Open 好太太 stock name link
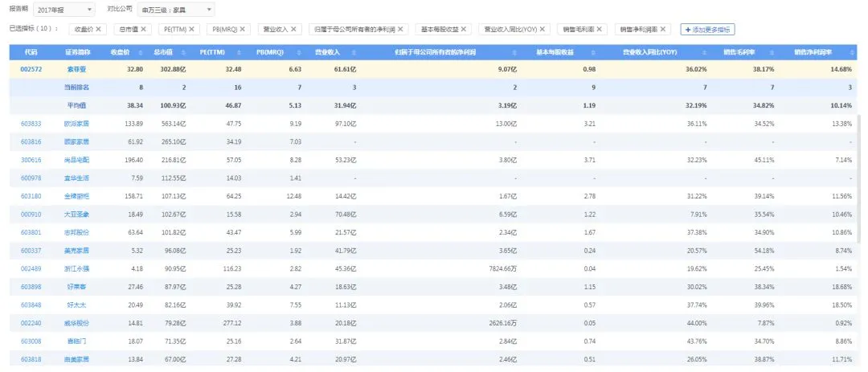The image size is (868, 372). (x=77, y=305)
